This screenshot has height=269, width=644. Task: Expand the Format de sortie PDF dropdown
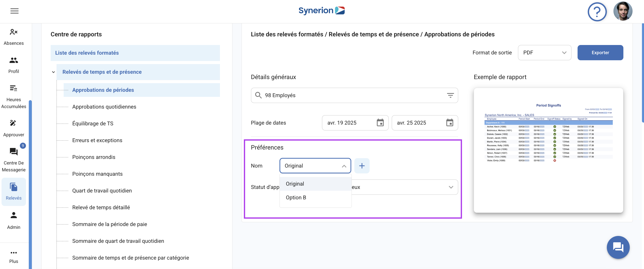(x=544, y=53)
